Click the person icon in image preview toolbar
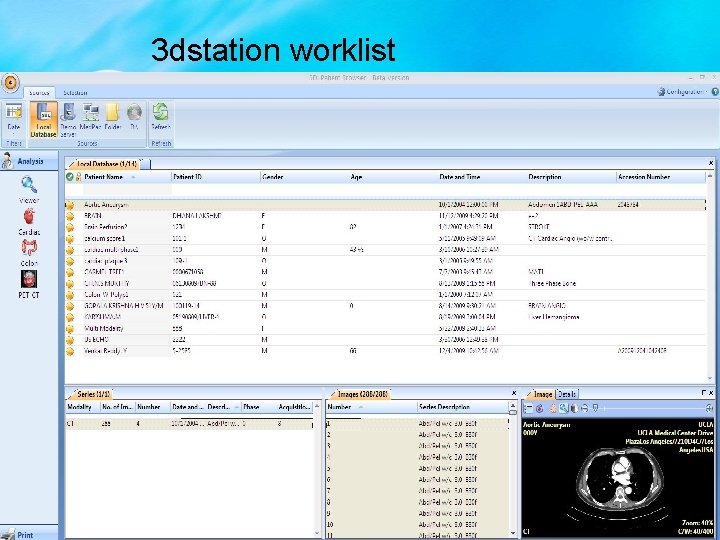This screenshot has width=720, height=540. tap(553, 408)
